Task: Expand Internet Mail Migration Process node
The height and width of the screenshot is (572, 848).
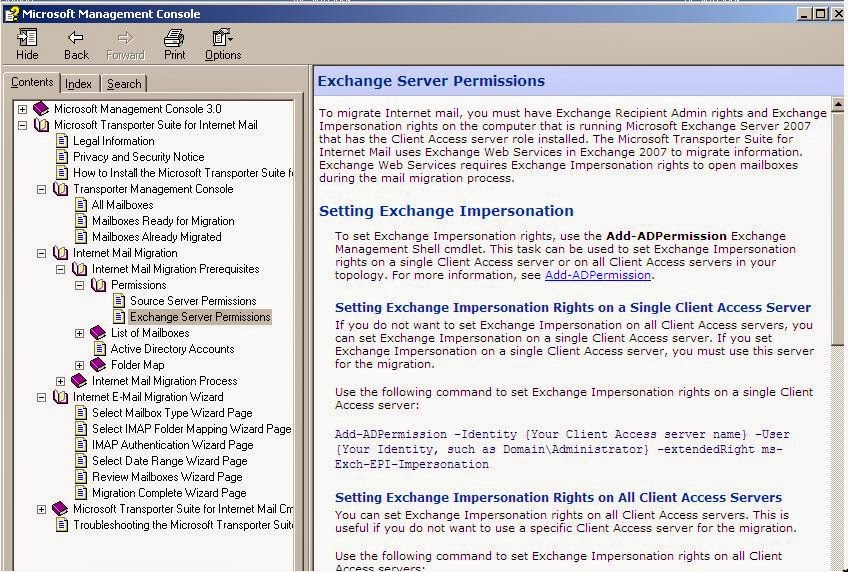Action: [61, 381]
